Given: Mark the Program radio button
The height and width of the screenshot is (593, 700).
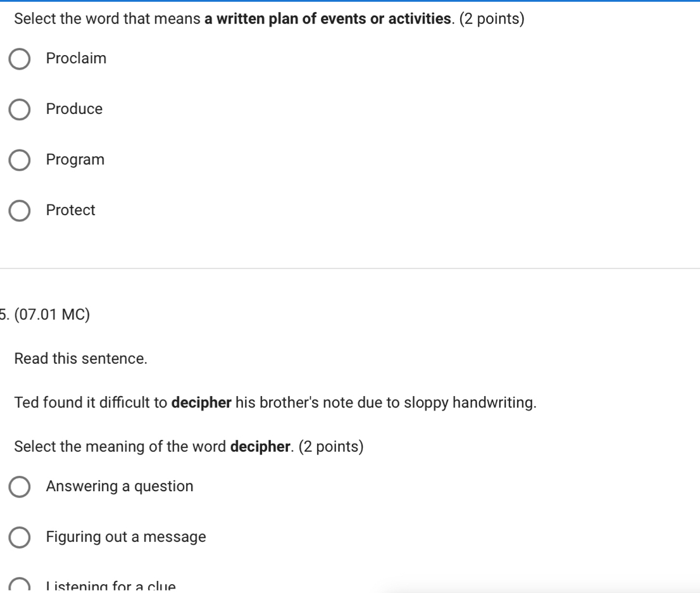Looking at the screenshot, I should click(x=20, y=160).
